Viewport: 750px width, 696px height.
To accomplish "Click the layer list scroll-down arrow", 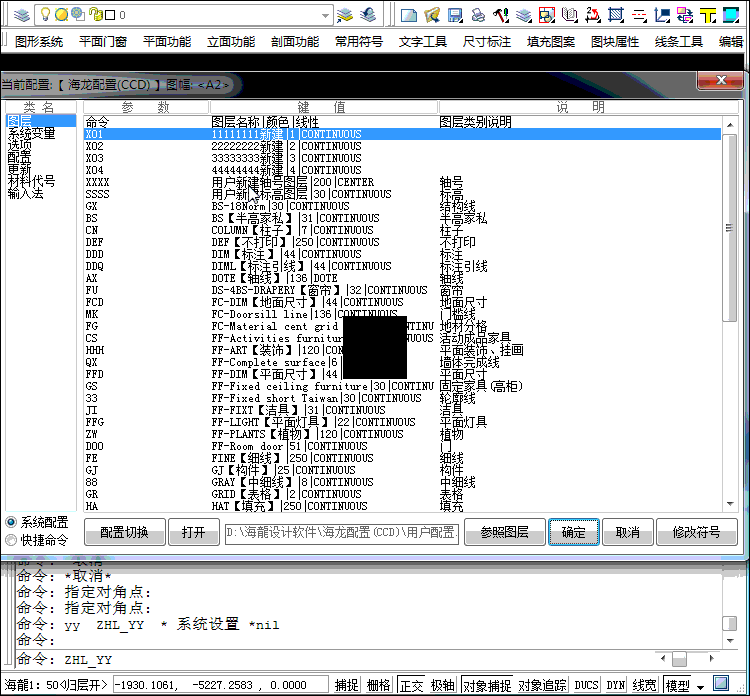I will coord(729,504).
